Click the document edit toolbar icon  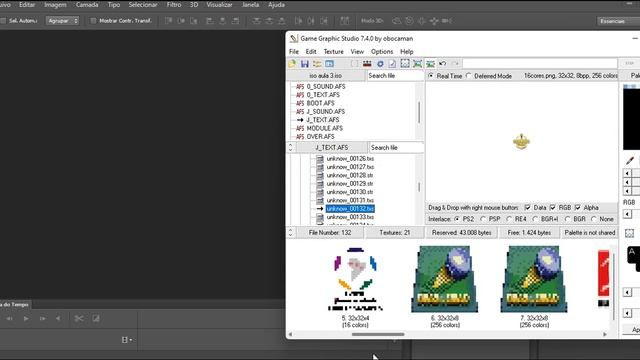392,64
